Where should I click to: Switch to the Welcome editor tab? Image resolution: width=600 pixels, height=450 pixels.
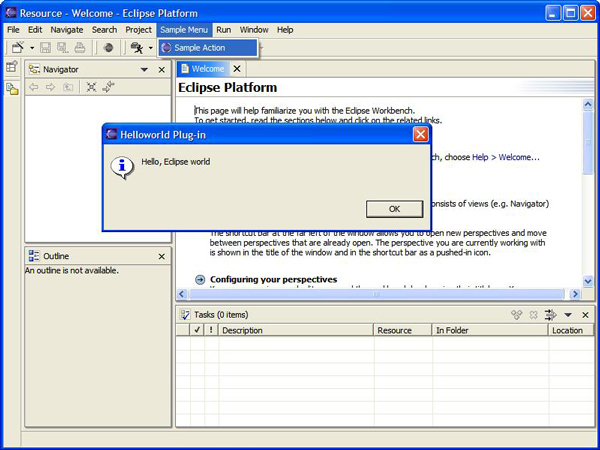point(203,69)
